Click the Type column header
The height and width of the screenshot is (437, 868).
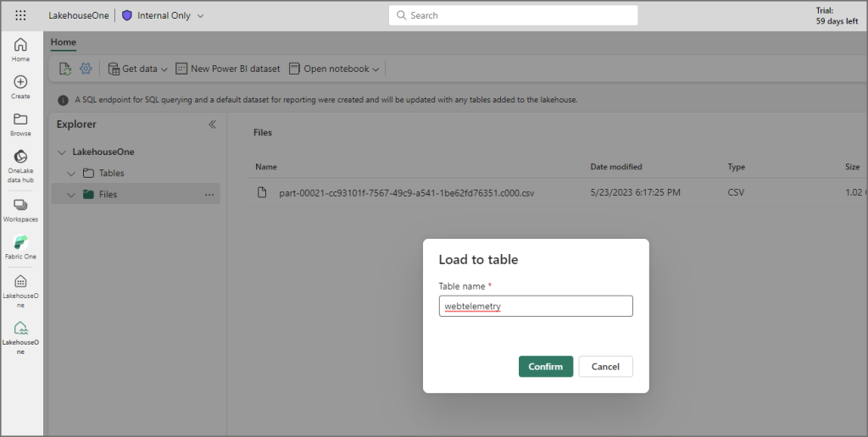click(x=737, y=167)
